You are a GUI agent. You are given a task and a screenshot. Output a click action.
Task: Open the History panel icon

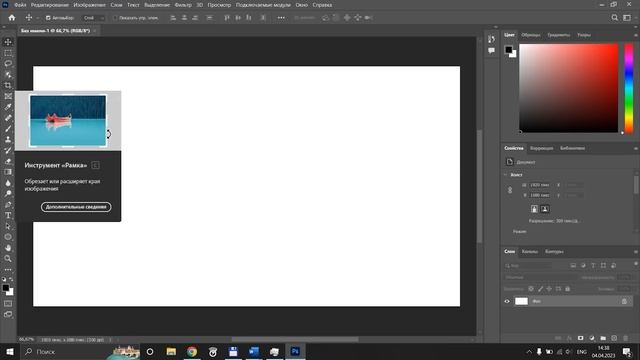(x=491, y=39)
